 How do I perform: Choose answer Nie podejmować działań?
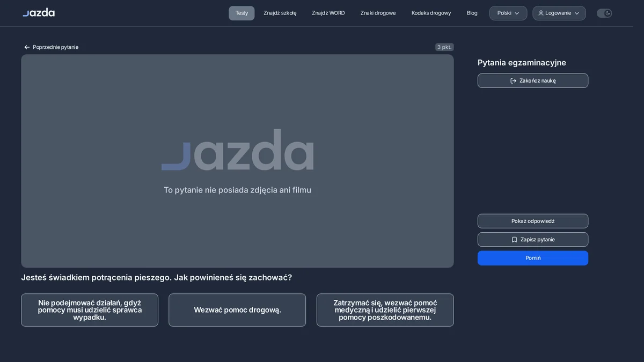(x=90, y=310)
